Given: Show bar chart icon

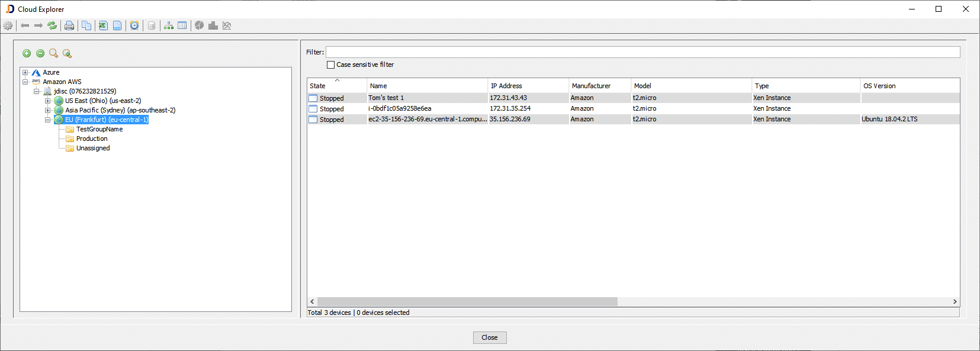Looking at the screenshot, I should (x=213, y=25).
